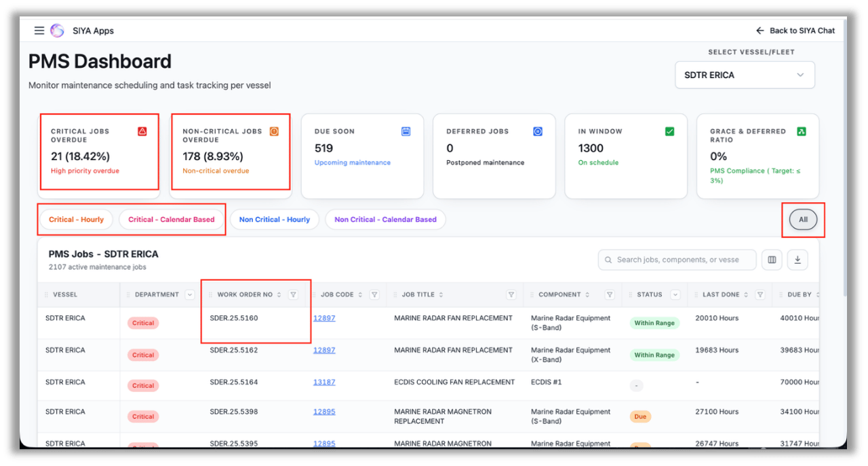The width and height of the screenshot is (868, 466).
Task: Select the Non Critical - Hourly tab
Action: click(275, 219)
